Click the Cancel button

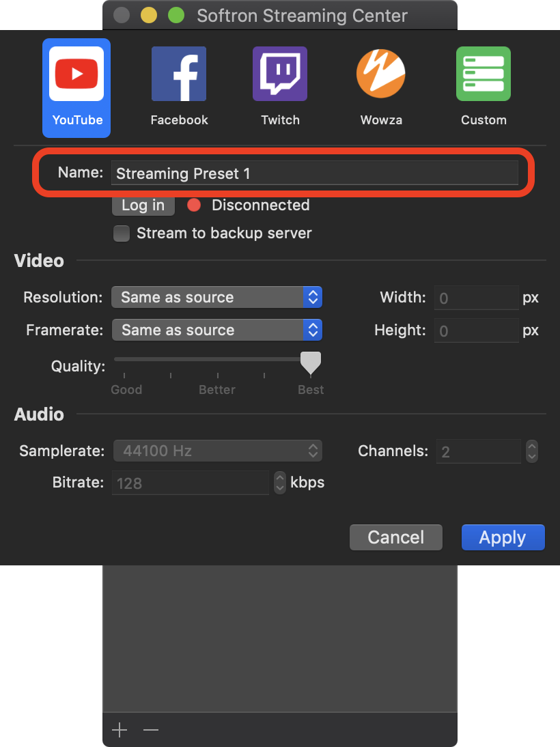pyautogui.click(x=395, y=537)
